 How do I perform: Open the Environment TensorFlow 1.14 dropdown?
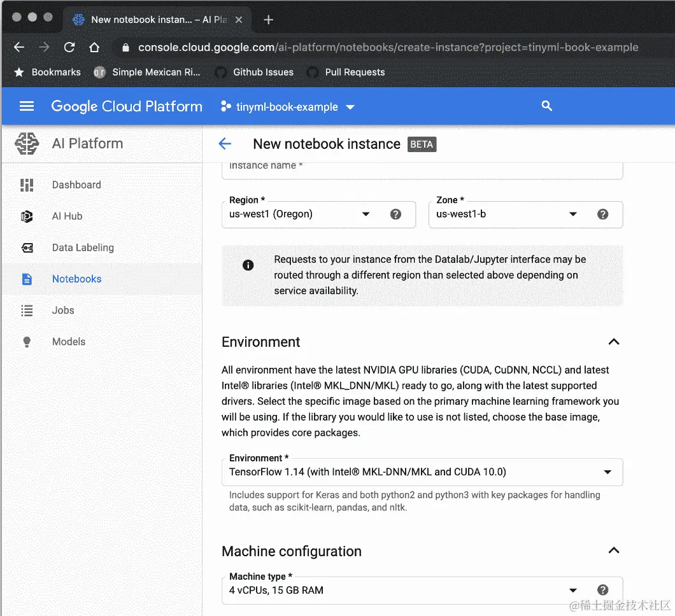422,472
